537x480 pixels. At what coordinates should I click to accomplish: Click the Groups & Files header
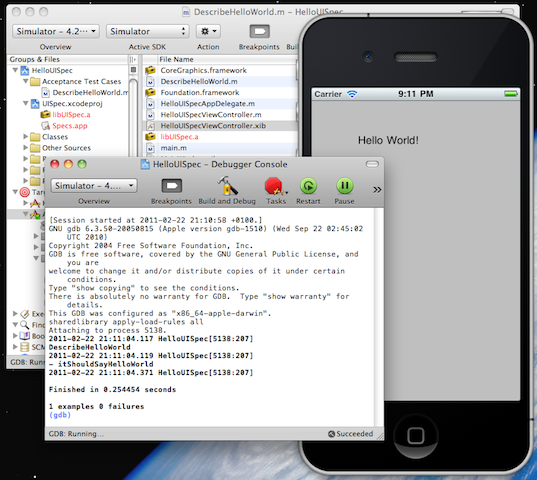[34, 59]
